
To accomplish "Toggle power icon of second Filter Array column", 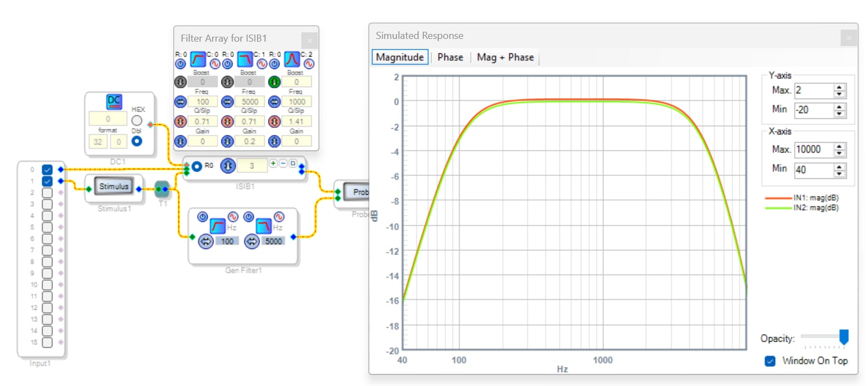I will tap(227, 64).
